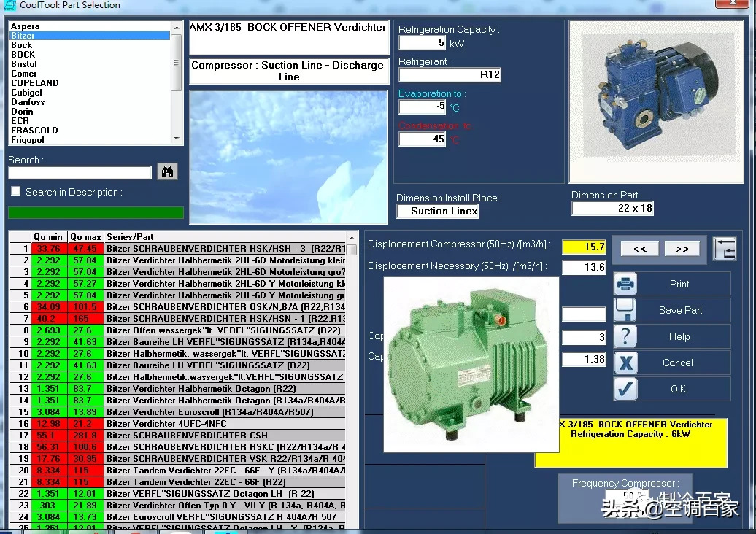Click the X Cancel icon

tap(625, 363)
